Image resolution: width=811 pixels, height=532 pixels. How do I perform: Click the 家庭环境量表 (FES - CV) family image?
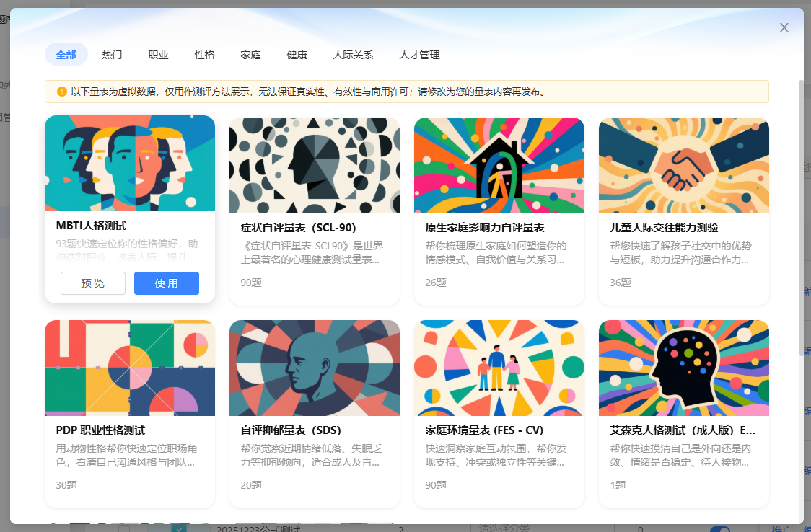499,368
